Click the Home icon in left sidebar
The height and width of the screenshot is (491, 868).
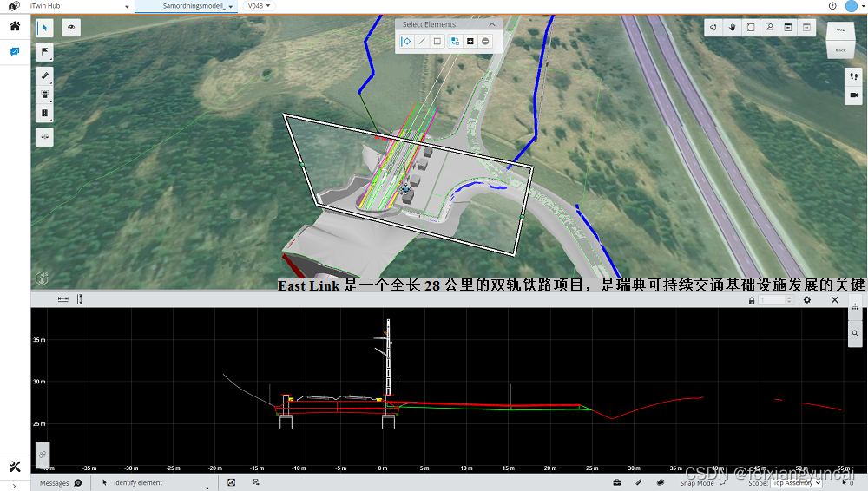15,26
